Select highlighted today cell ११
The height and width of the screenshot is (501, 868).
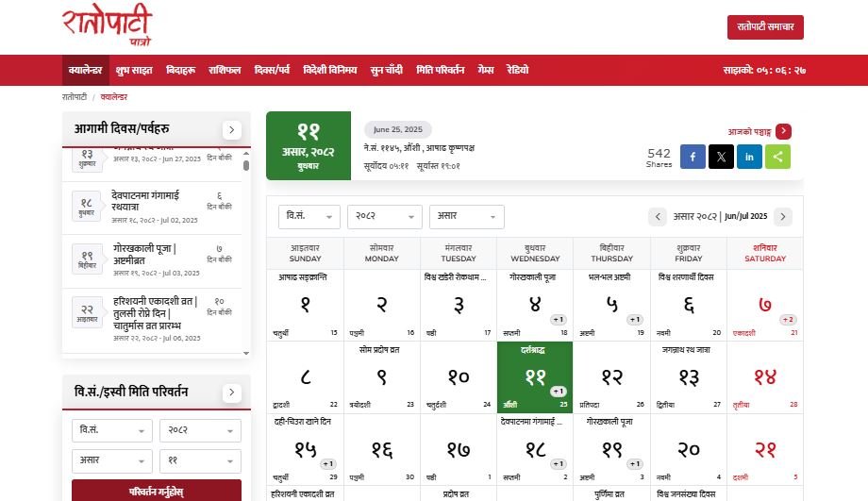click(535, 377)
